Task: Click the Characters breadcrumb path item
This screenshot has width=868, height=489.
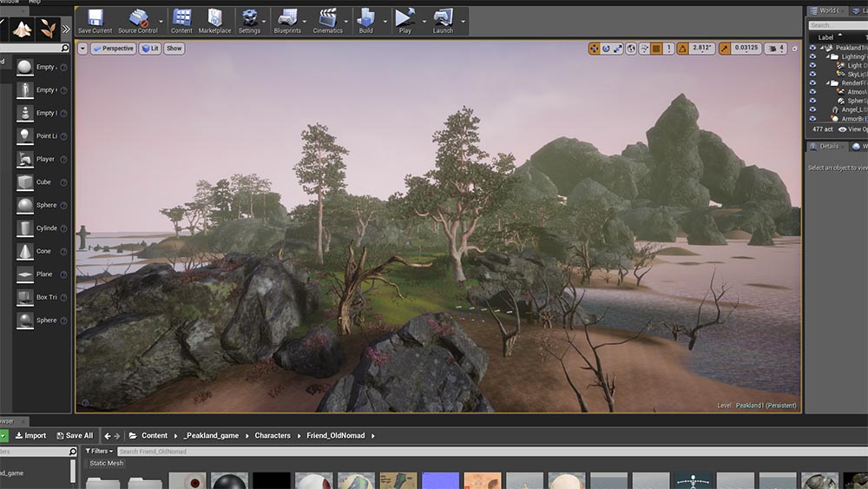Action: (273, 436)
